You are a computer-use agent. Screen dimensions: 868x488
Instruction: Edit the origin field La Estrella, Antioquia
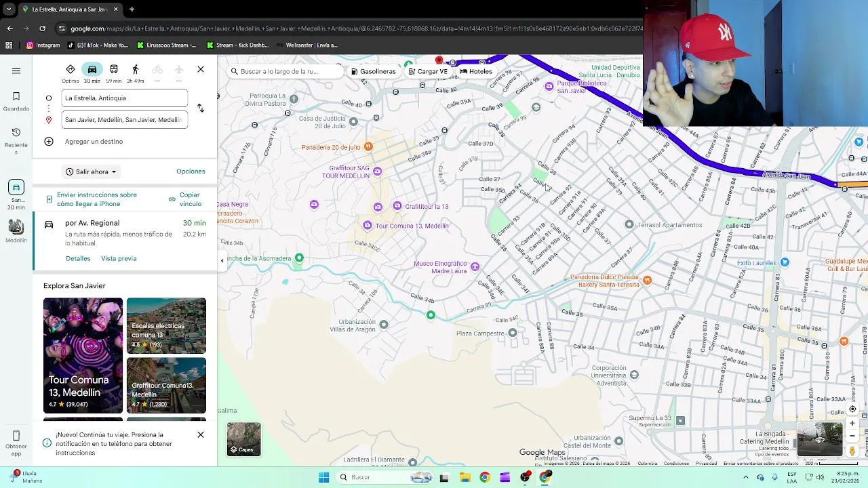pos(124,98)
